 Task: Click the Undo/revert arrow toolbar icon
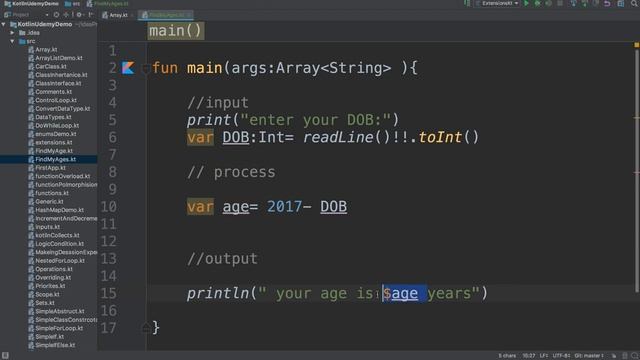tap(607, 3)
